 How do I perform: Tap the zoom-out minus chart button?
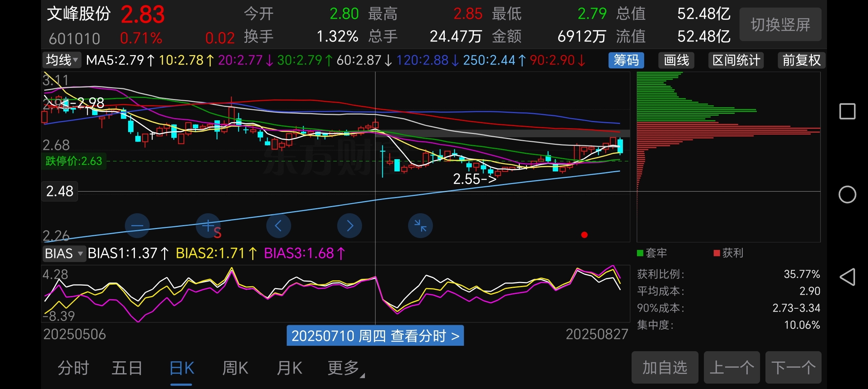click(x=137, y=226)
